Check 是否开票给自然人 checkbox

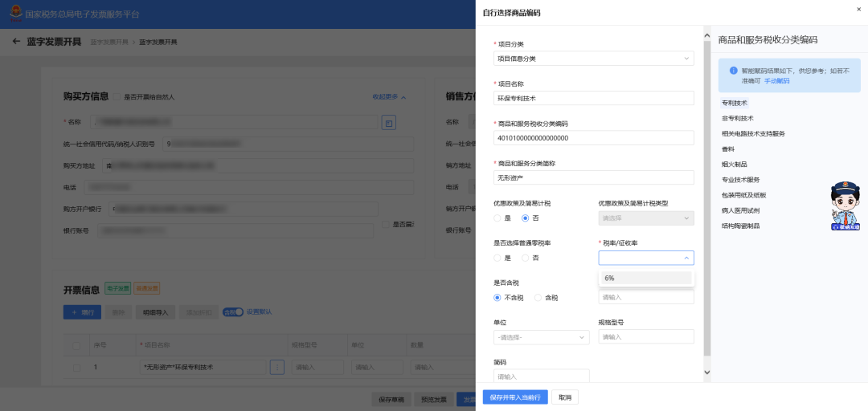coord(117,97)
